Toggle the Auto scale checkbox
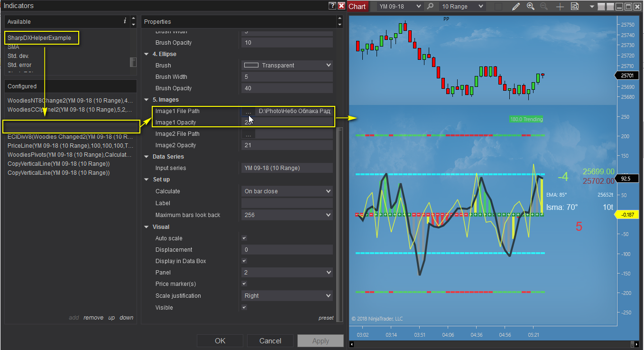 click(x=244, y=238)
